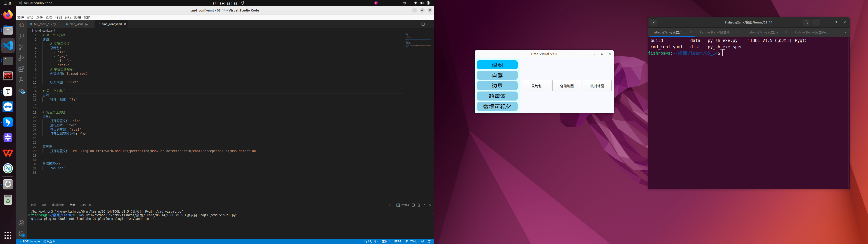Click the 录制包 button
The width and height of the screenshot is (868, 244).
pyautogui.click(x=536, y=86)
